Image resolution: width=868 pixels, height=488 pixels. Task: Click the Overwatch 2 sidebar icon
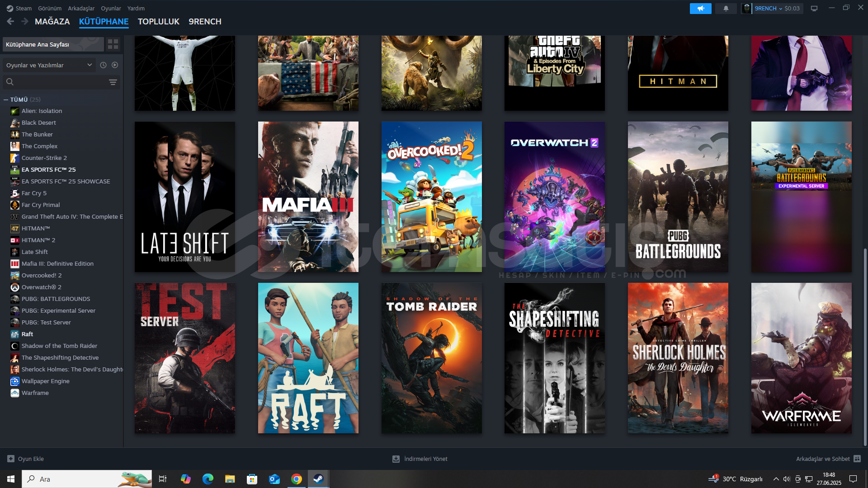pos(15,287)
